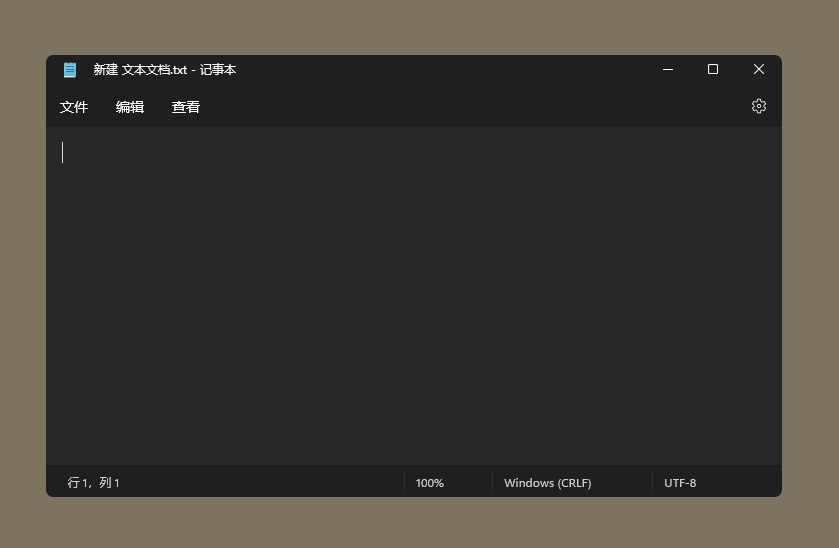Click the 行 1, 列 1 status text
Viewport: 839px width, 548px height.
[93, 483]
